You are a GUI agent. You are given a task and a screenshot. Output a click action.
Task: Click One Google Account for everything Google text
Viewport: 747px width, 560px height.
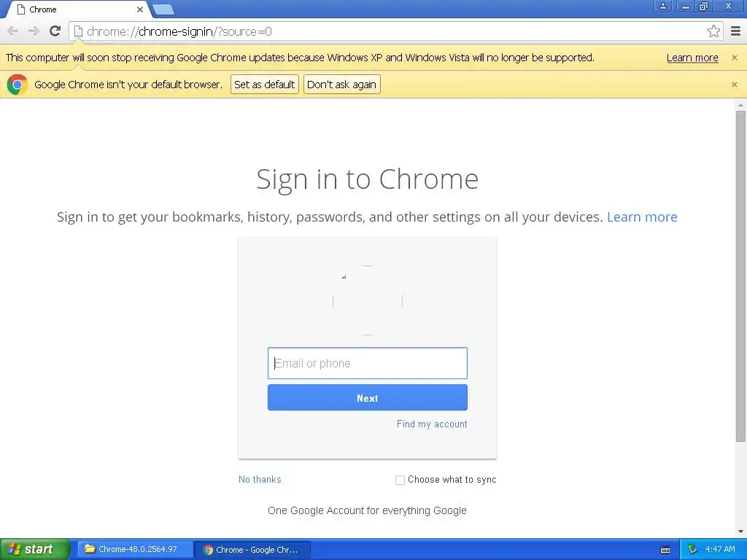coord(368,510)
